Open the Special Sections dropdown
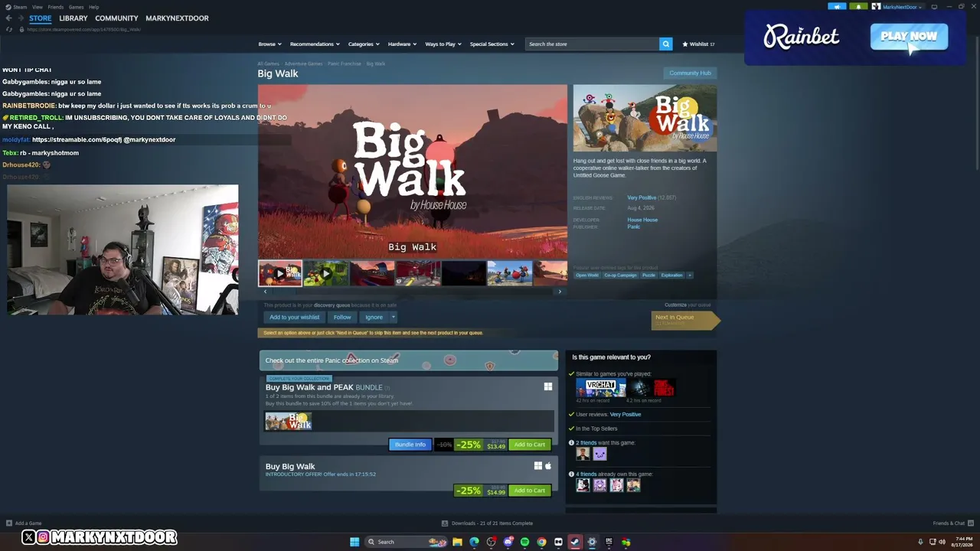980x551 pixels. point(492,44)
